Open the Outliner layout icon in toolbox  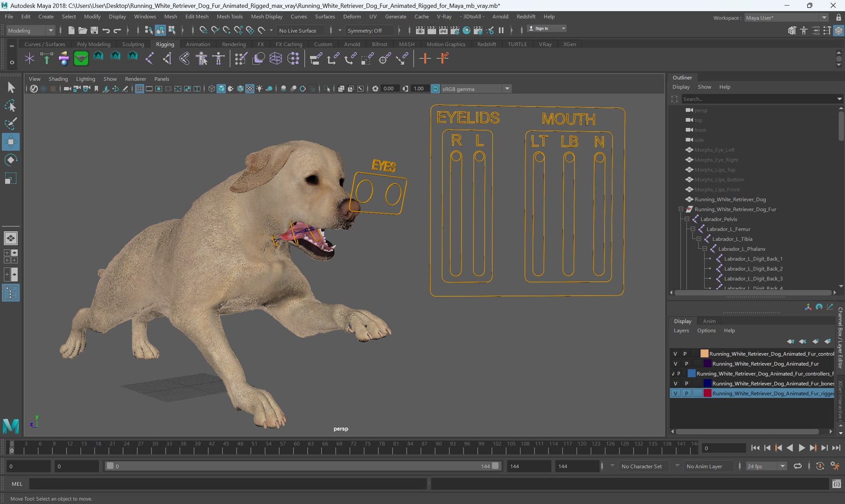(10, 293)
